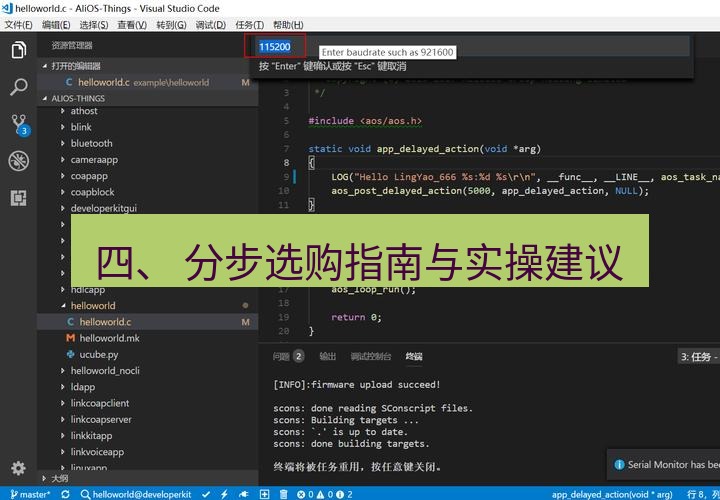The height and width of the screenshot is (500, 720).
Task: Open the 编辑(E) menu
Action: pyautogui.click(x=56, y=25)
